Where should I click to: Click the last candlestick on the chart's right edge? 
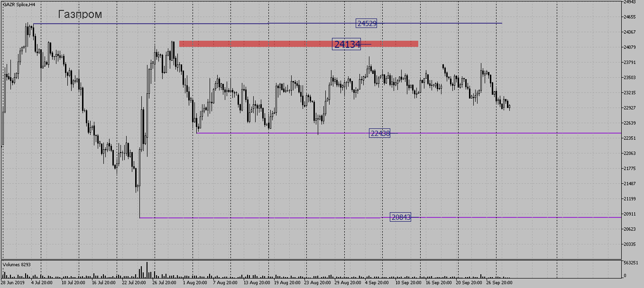tap(509, 108)
